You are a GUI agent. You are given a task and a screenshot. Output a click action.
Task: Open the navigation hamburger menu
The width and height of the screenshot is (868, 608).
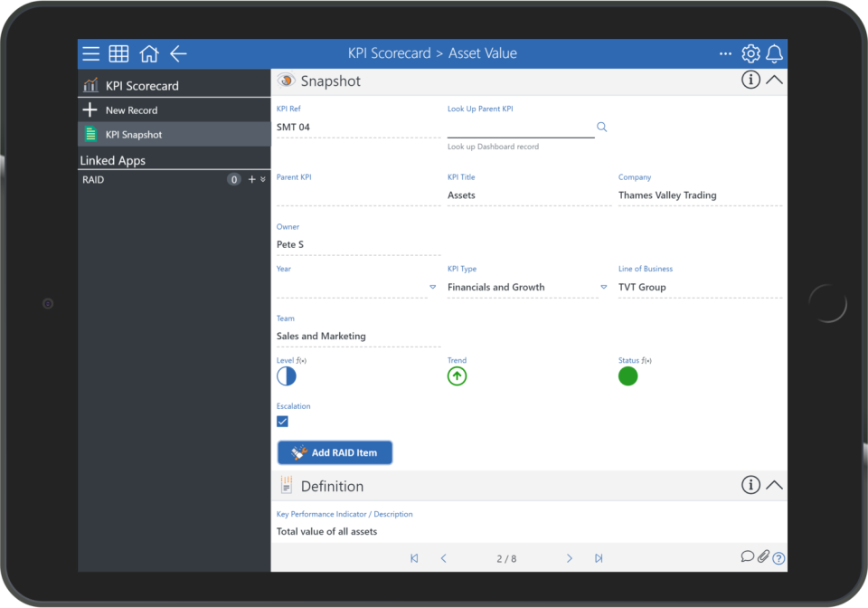(90, 53)
